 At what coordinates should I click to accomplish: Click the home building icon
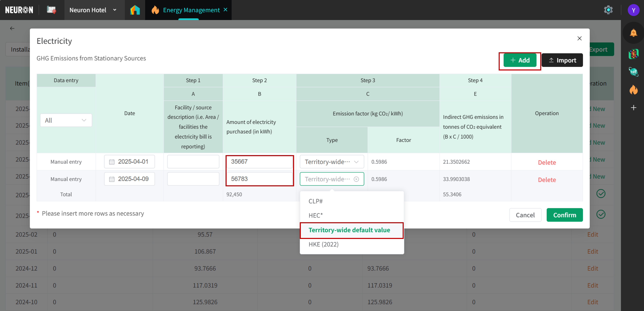coord(135,10)
